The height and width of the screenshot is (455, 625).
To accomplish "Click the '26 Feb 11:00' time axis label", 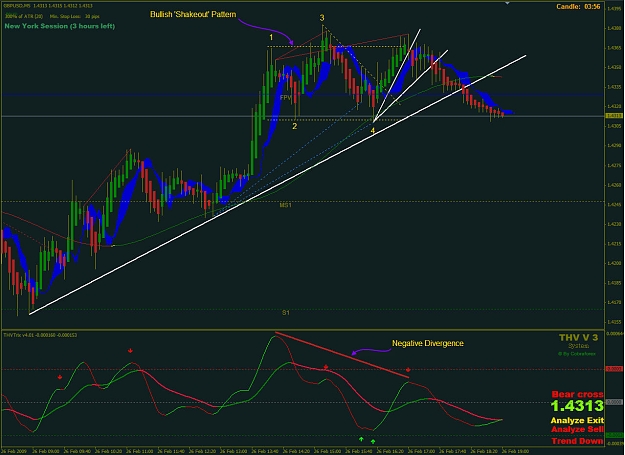I will click(x=140, y=451).
